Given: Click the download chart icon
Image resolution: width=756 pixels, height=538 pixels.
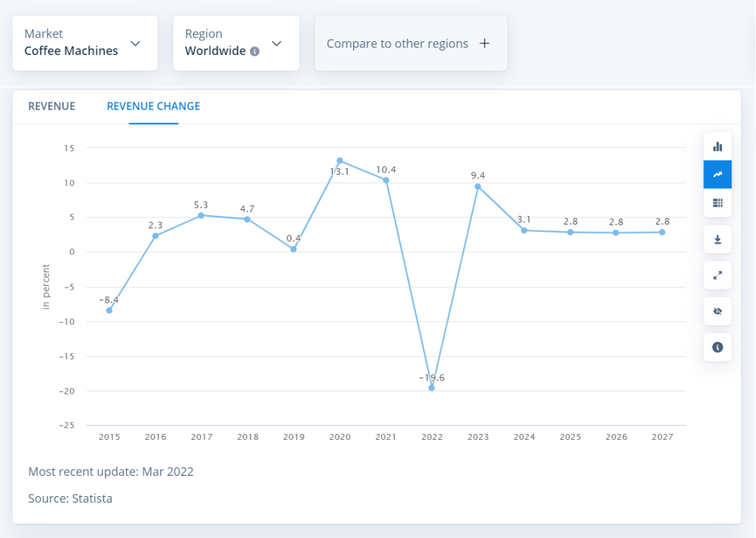Looking at the screenshot, I should click(717, 239).
